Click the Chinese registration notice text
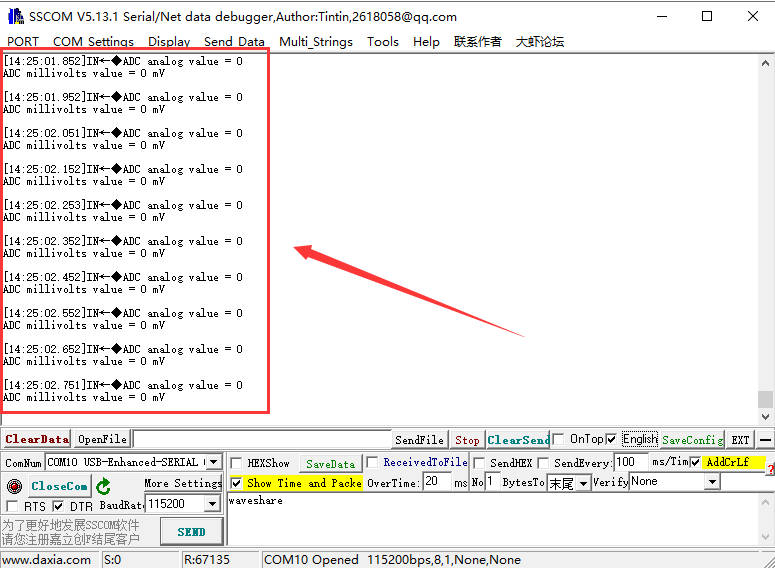 [71, 532]
